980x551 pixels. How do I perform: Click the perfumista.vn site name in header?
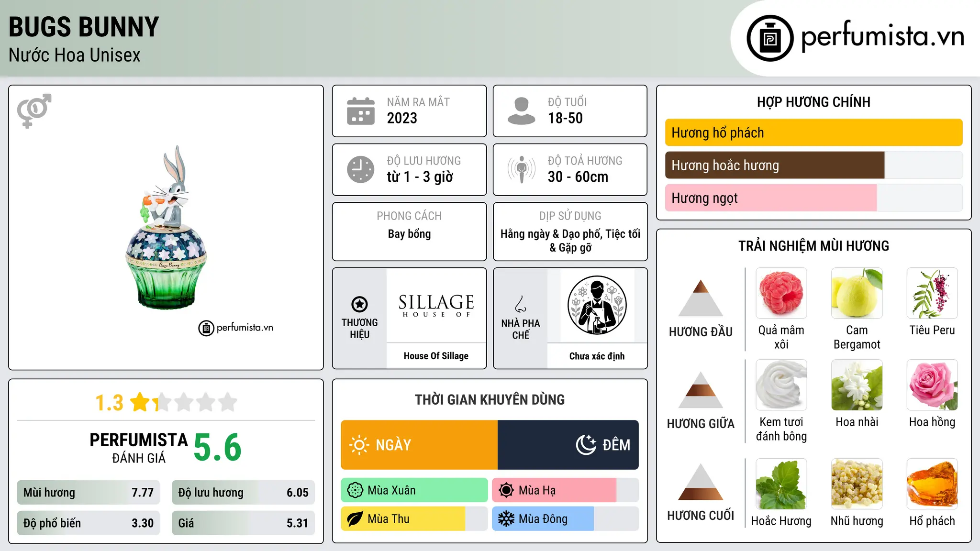point(882,36)
